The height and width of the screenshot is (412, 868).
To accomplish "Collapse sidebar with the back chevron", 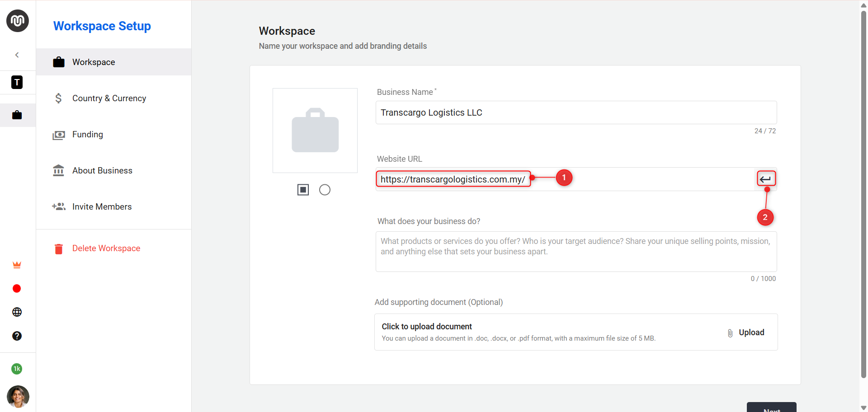I will pyautogui.click(x=17, y=55).
